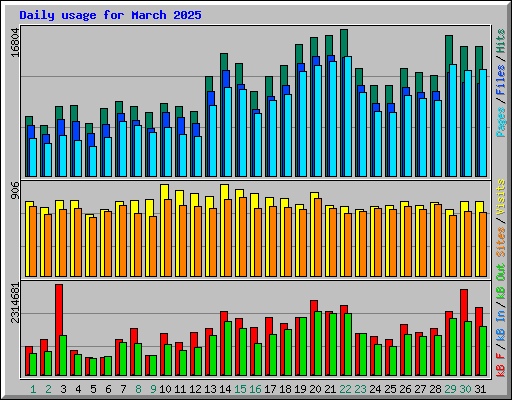Click the 'Files' legend label

click(x=501, y=80)
